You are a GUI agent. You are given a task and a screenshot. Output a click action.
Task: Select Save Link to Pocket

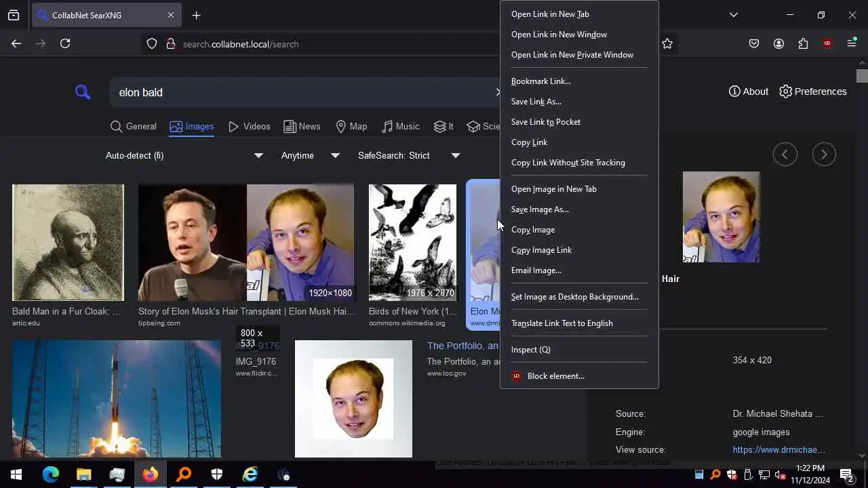pos(579,122)
